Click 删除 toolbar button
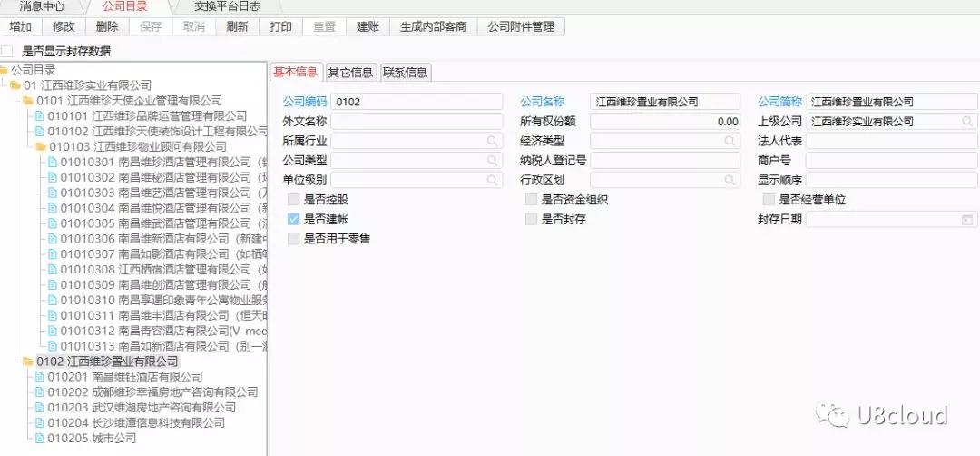Viewport: 980px width, 456px height. (107, 26)
